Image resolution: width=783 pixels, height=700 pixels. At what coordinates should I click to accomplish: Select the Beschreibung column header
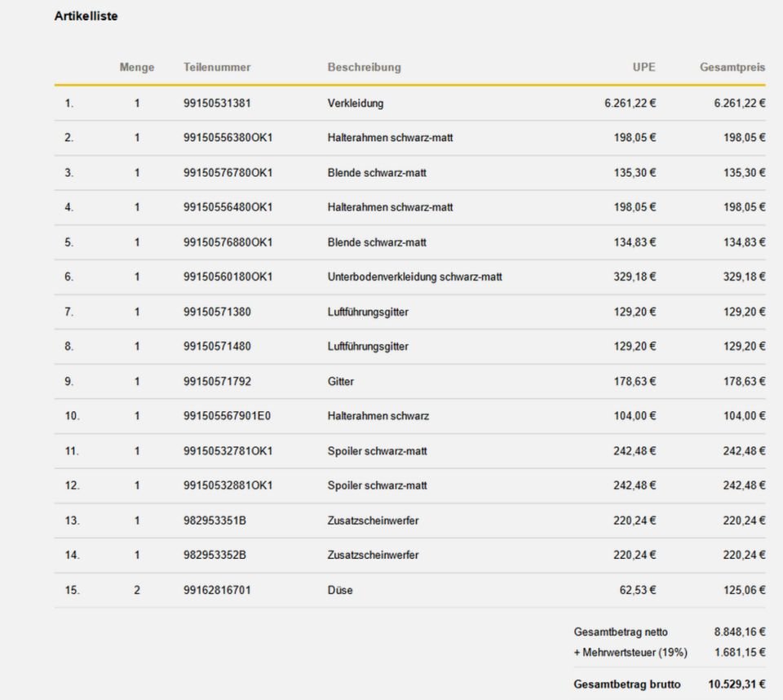click(x=364, y=67)
